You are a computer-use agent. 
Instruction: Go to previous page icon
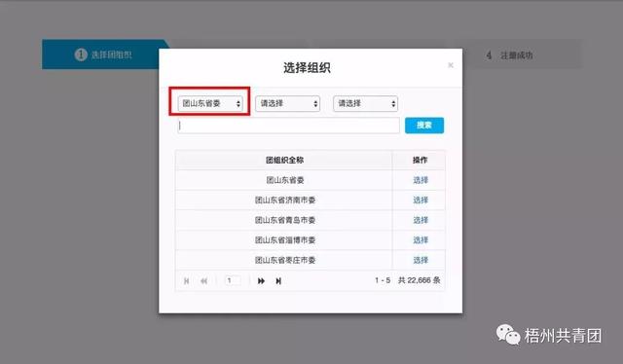[x=203, y=281]
